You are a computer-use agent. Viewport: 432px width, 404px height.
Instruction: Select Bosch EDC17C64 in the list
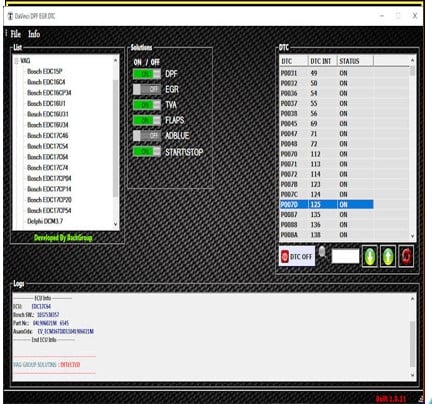click(48, 157)
